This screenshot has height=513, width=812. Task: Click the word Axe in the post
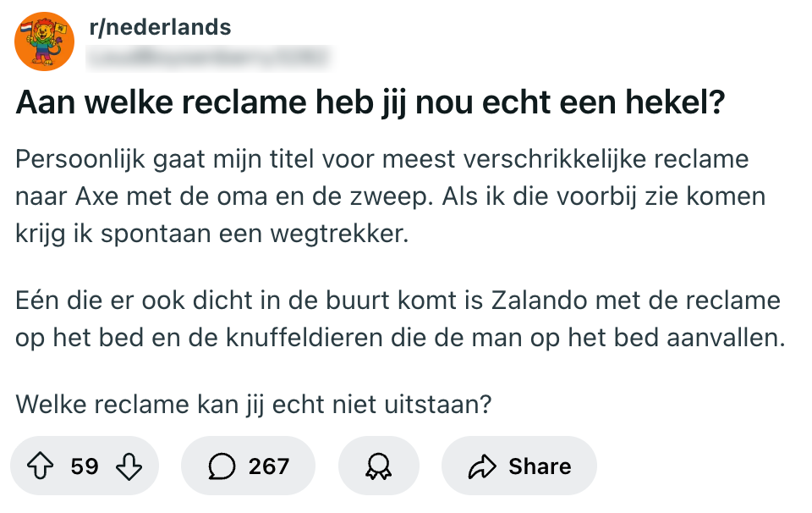point(96,196)
